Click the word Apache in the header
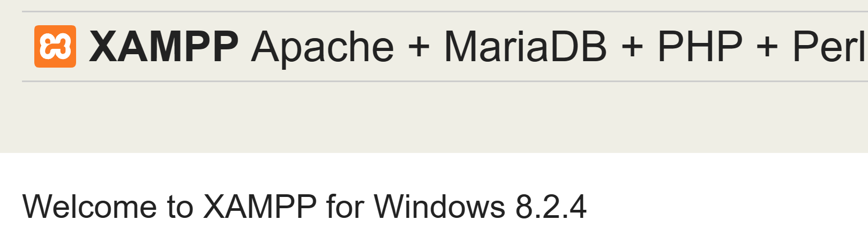Screen dimensions: 868x227 click(323, 47)
